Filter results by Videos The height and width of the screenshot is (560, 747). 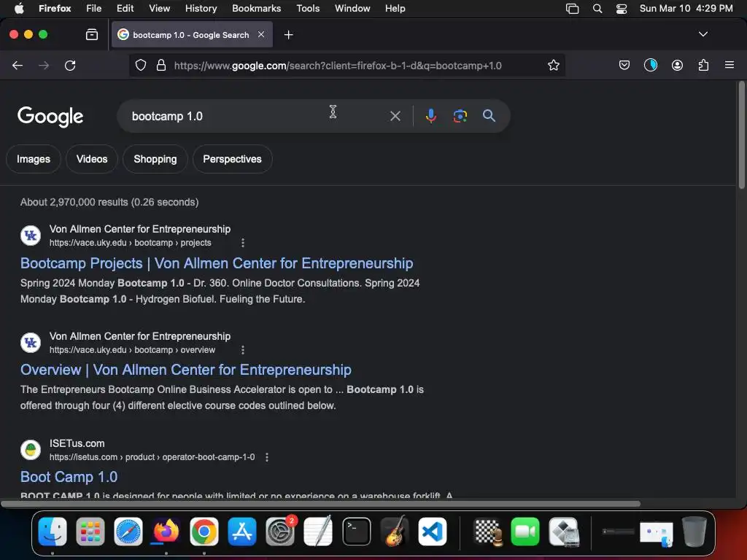92,159
